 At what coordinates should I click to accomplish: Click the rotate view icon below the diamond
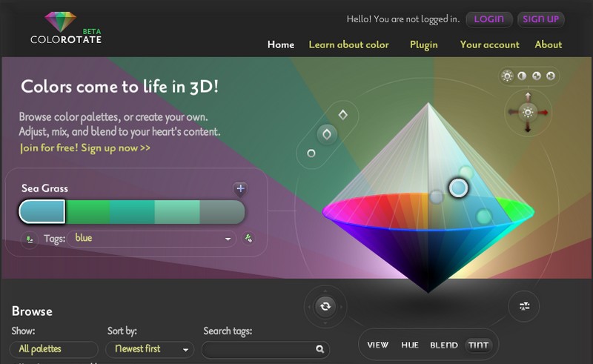click(x=325, y=306)
